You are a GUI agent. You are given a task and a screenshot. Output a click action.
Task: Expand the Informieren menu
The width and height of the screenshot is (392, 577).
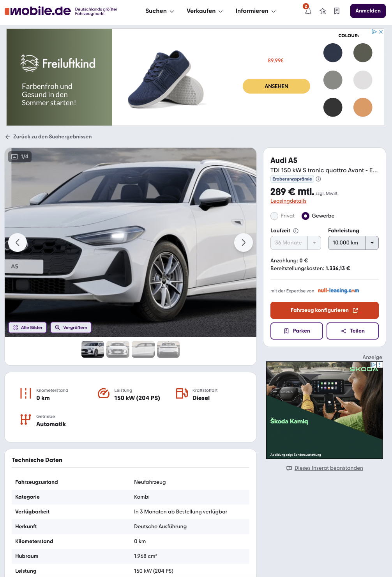[x=256, y=11]
